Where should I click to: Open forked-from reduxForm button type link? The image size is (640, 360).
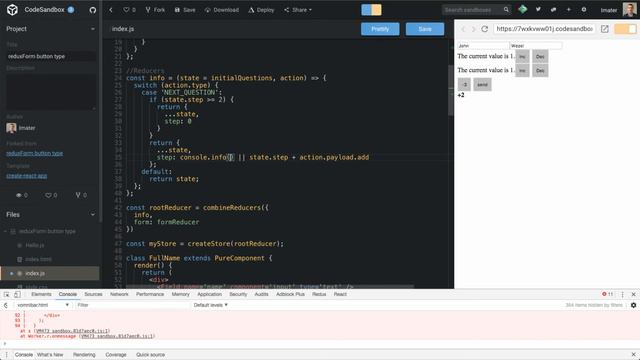click(34, 153)
